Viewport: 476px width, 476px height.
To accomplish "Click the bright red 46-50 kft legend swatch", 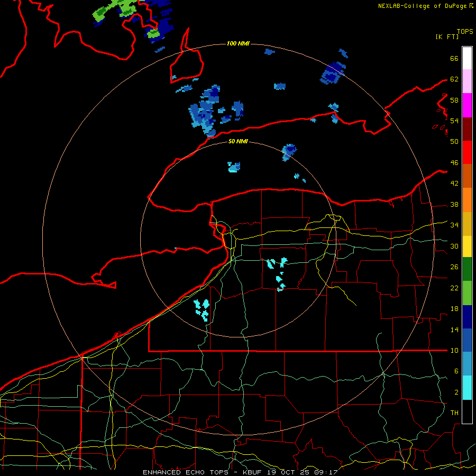I will tap(467, 152).
